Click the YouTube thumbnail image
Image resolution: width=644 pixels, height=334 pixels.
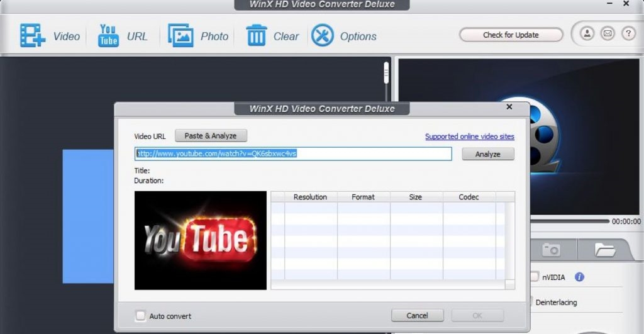(x=201, y=240)
